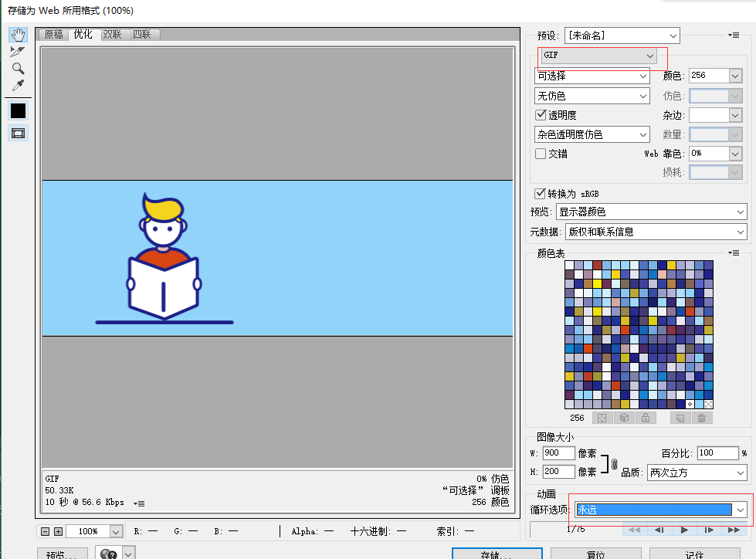
Task: Click the 10 秒 @ 56.6 Kbps text
Action: pos(84,502)
